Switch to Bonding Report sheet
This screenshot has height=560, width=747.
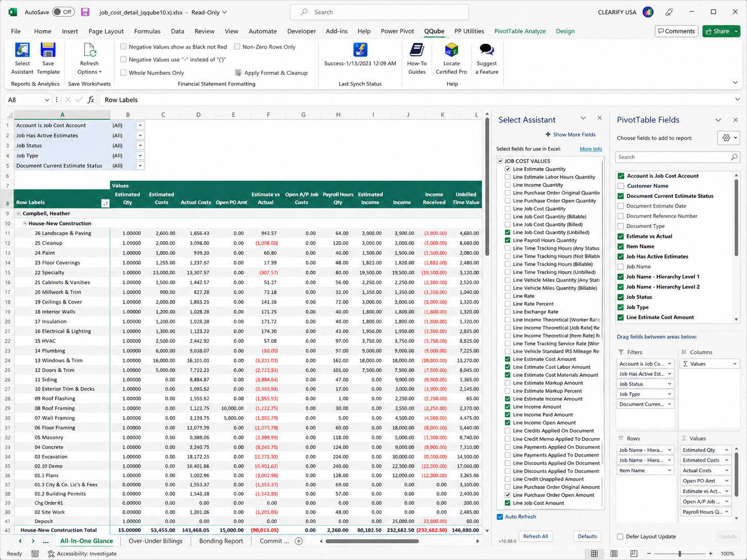click(221, 541)
